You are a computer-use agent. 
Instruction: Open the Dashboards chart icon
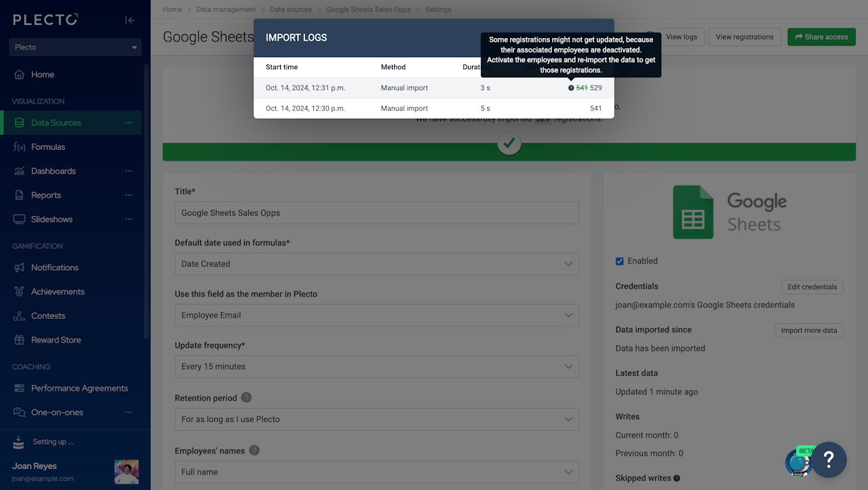tap(19, 171)
